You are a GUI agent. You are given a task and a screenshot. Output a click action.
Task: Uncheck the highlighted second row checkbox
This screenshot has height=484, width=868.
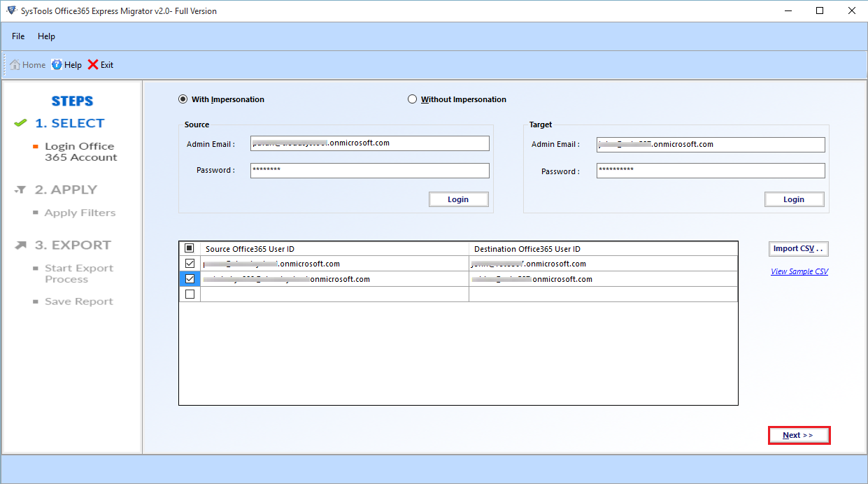190,279
